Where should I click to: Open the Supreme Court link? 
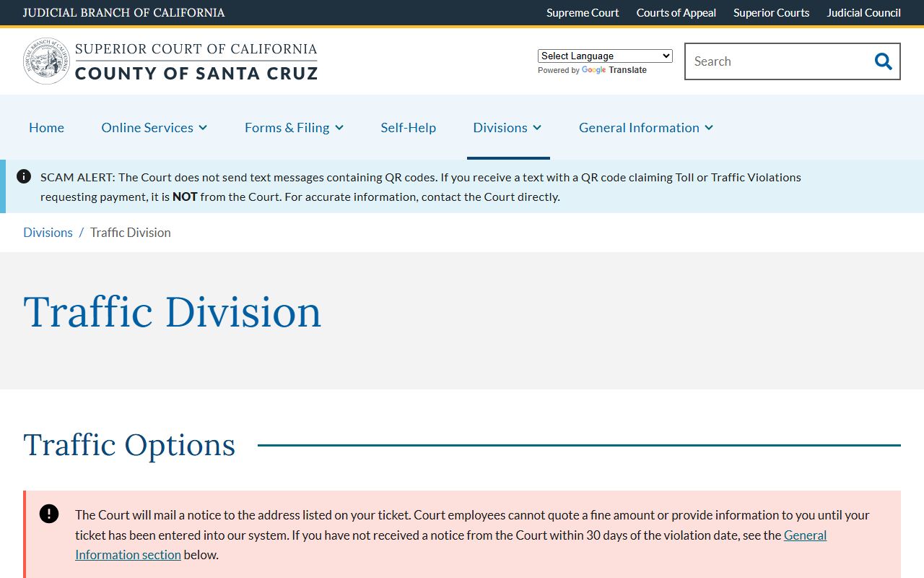(583, 13)
